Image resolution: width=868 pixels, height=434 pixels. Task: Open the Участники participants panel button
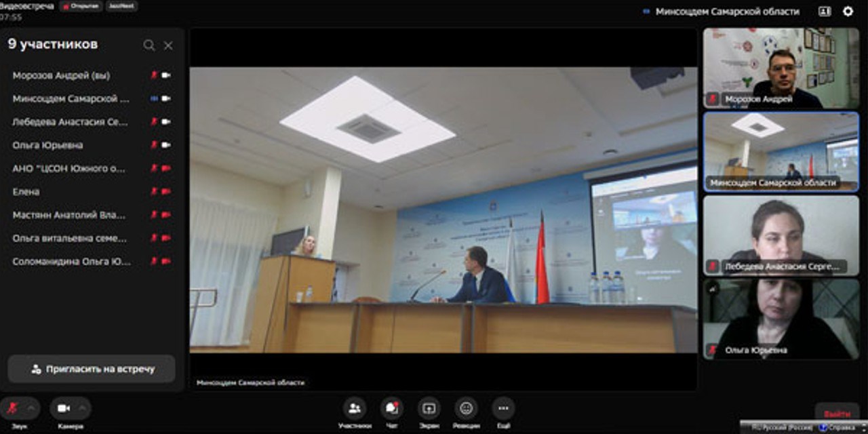[355, 408]
